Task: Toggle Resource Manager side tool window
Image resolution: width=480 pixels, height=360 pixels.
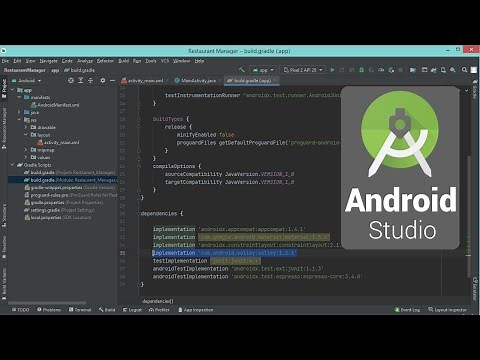Action: point(4,128)
